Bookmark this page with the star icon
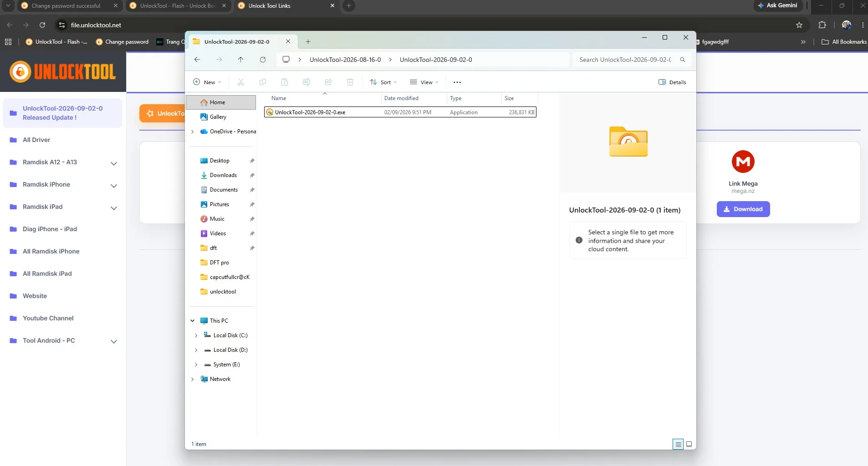This screenshot has height=466, width=868. 799,25
